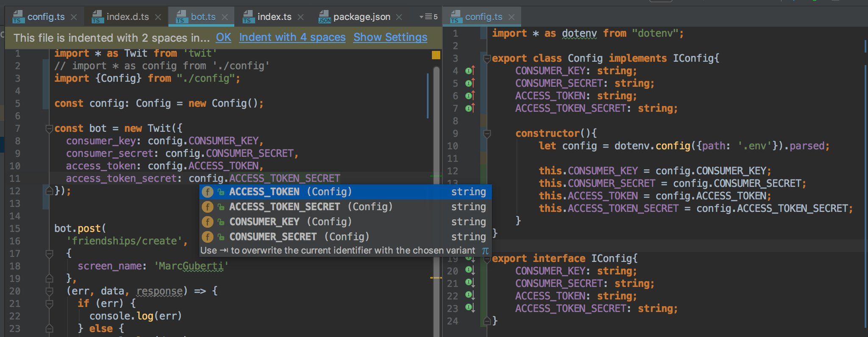Click the 'MarcGuberti' screen name string
Image resolution: width=868 pixels, height=337 pixels.
pyautogui.click(x=191, y=266)
